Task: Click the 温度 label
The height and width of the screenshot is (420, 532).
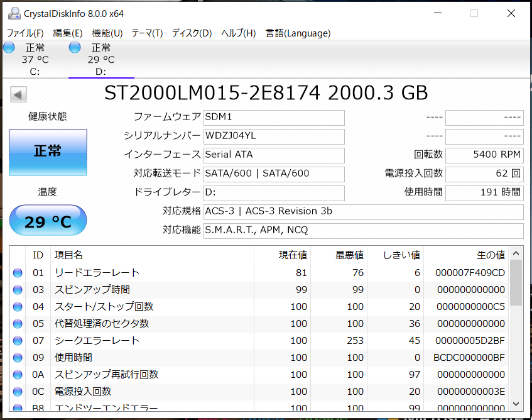Action: (x=48, y=192)
